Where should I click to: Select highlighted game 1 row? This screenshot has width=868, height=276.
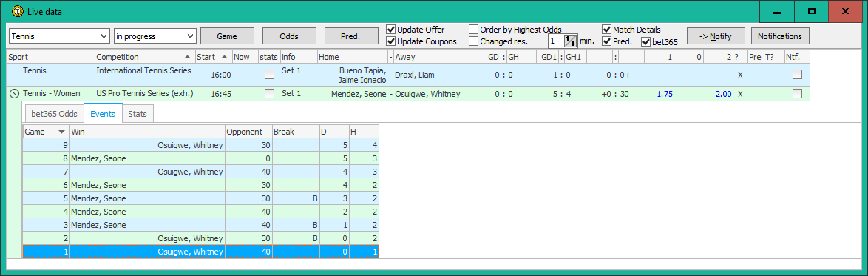[200, 252]
